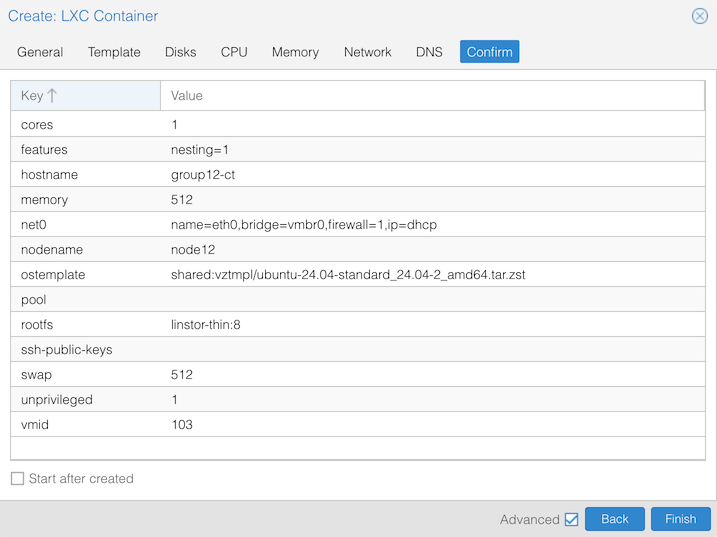Enable Start after created checkbox
This screenshot has width=717, height=537.
pyautogui.click(x=18, y=479)
